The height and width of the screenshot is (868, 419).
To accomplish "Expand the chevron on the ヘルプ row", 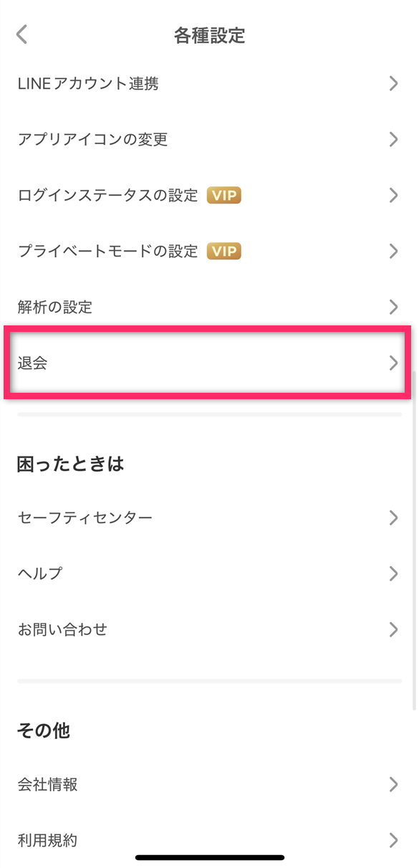I will tap(394, 573).
